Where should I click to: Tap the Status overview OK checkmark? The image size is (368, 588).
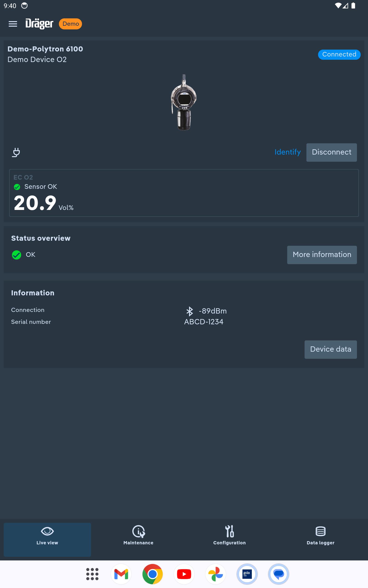17,255
